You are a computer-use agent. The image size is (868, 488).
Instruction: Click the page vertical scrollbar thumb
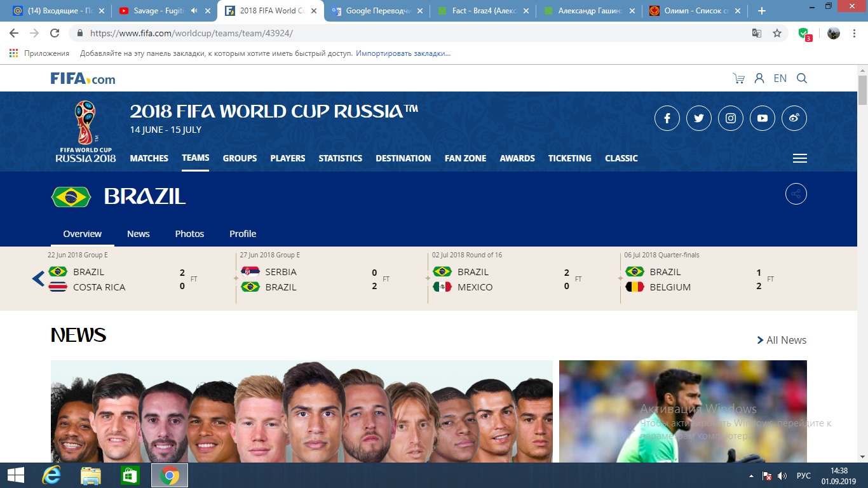click(x=862, y=90)
